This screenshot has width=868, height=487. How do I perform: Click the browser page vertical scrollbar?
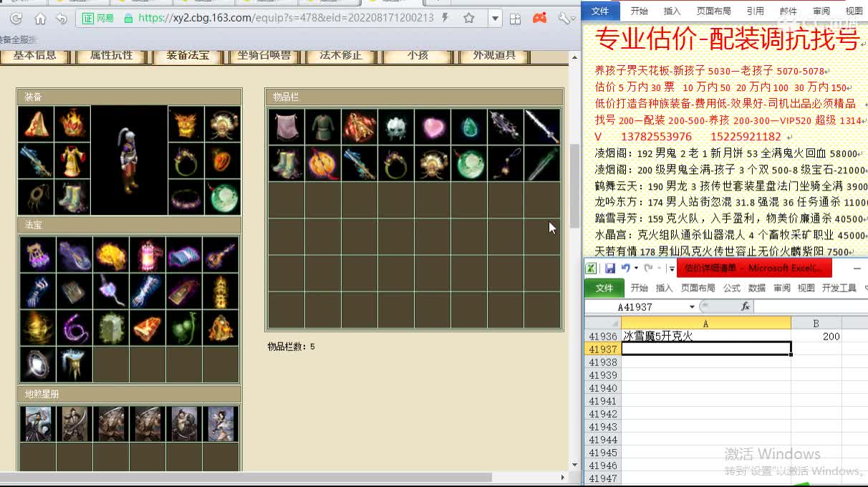574,185
